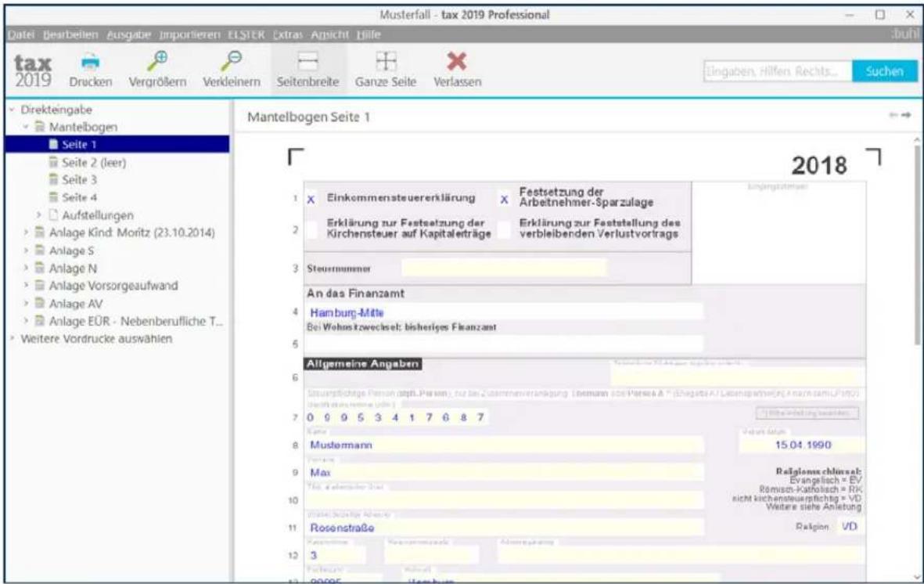The width and height of the screenshot is (924, 584).
Task: Expand Anlage Kind: Moritz node
Action: tap(26, 233)
